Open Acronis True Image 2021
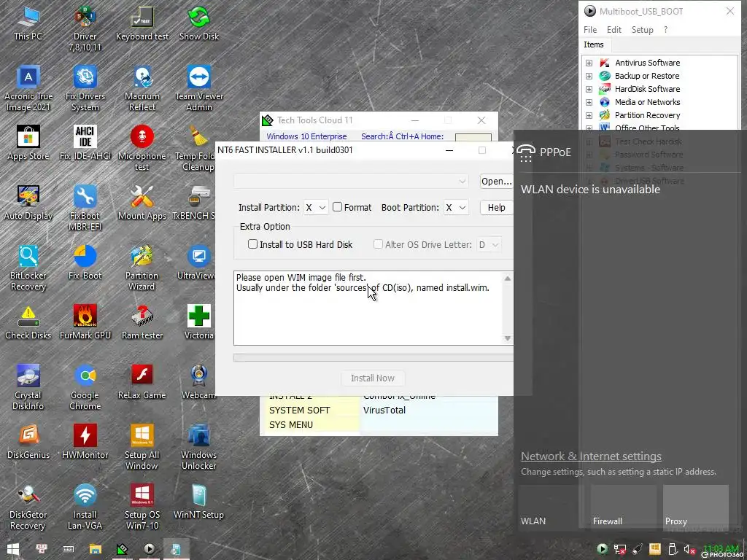Image resolution: width=747 pixels, height=560 pixels. 28,88
